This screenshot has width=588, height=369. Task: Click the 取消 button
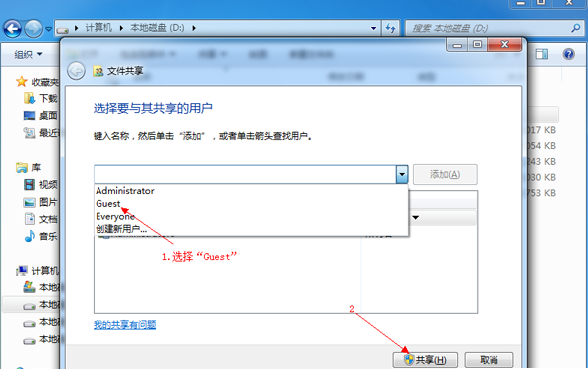[489, 360]
